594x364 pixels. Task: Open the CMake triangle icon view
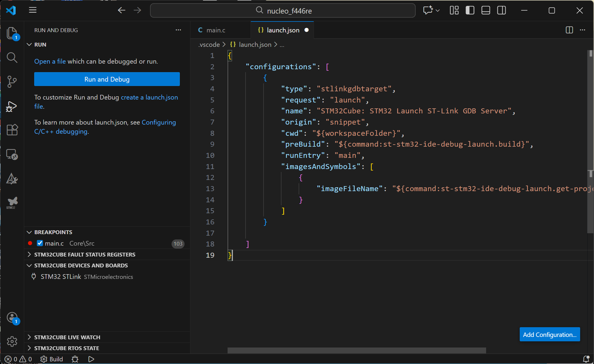[x=12, y=178]
